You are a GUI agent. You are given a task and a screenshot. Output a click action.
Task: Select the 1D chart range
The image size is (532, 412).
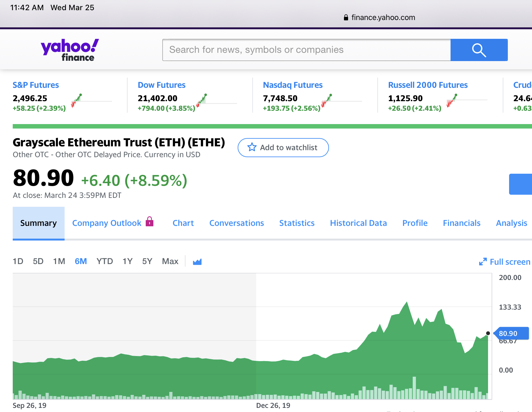click(18, 262)
